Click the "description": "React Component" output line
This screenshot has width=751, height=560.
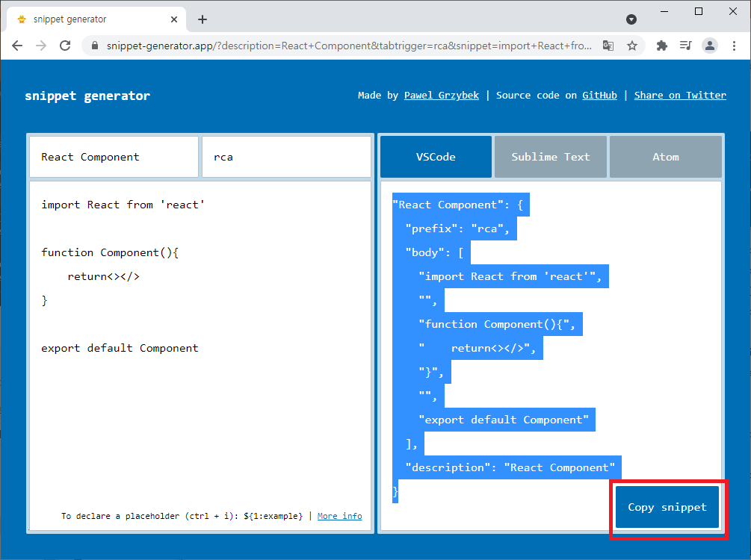click(x=510, y=467)
